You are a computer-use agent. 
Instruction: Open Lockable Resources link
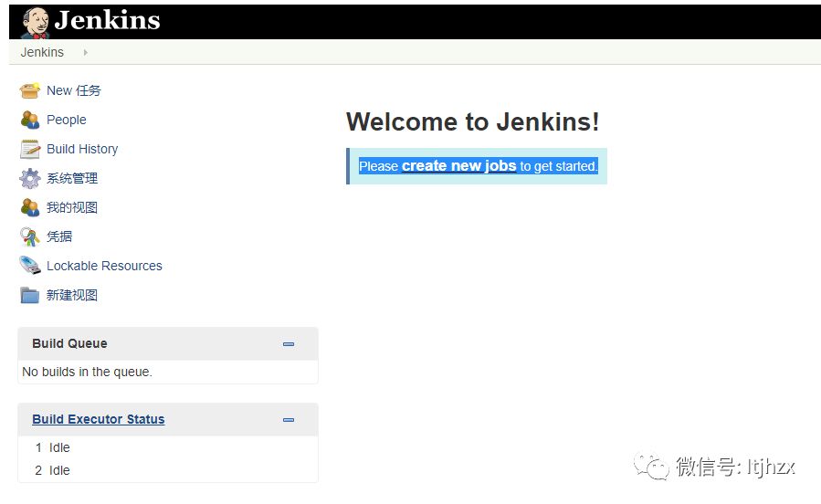click(x=104, y=266)
